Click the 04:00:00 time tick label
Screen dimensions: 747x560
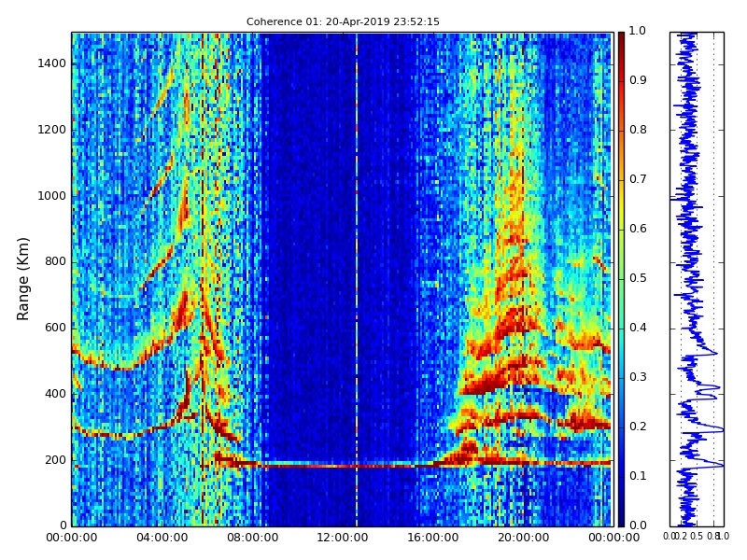[x=162, y=539]
